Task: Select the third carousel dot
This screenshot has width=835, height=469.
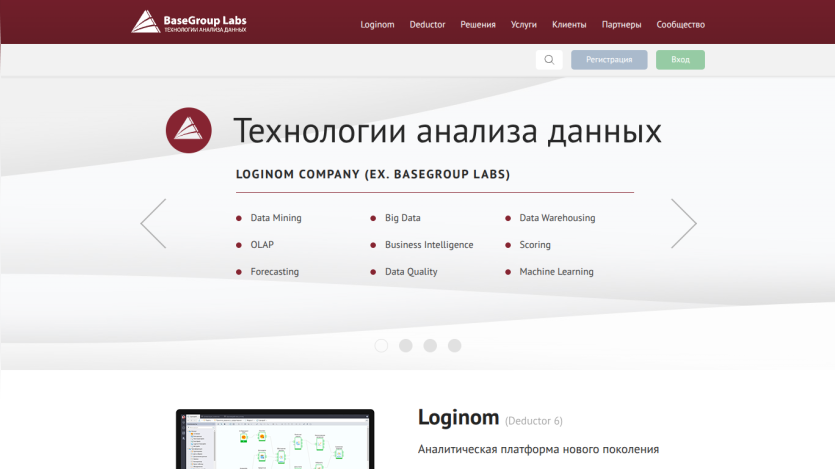Action: [x=430, y=345]
